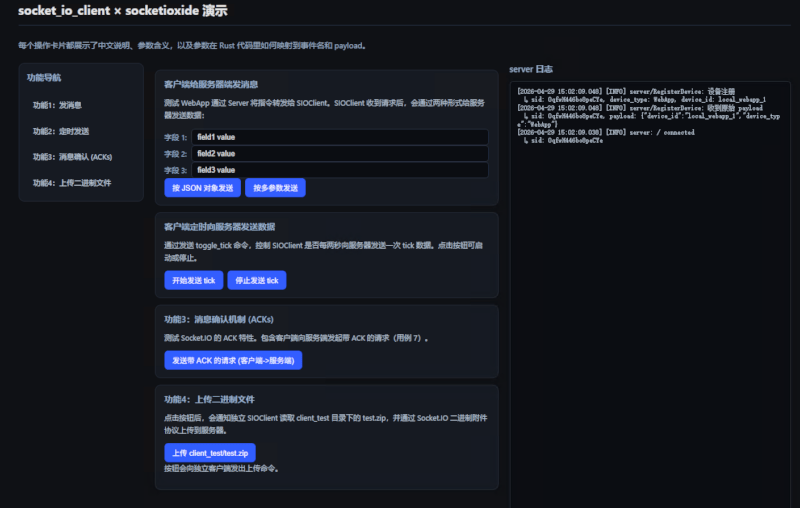800x508 pixels.
Task: Click the 字段 2: label
Action: tap(176, 154)
